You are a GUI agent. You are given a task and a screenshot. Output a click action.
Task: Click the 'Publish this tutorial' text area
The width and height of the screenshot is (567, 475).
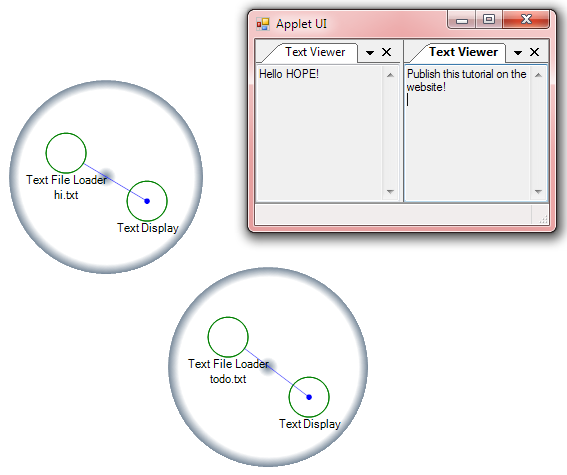[x=468, y=133]
